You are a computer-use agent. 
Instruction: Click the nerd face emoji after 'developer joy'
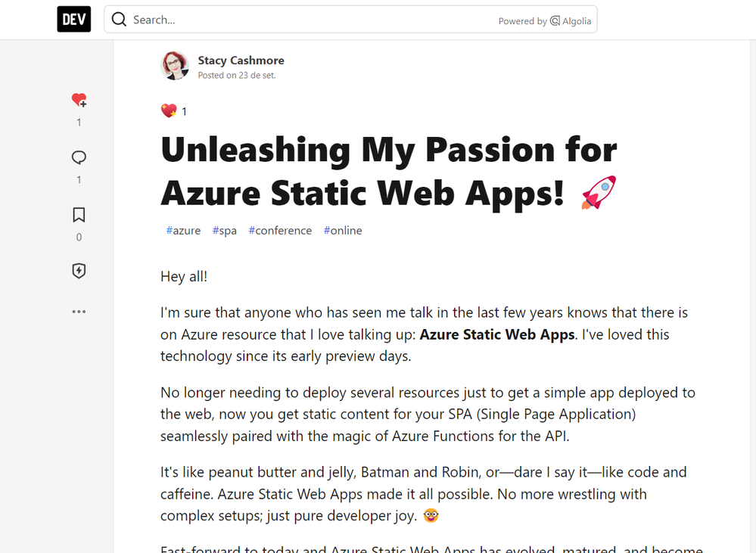click(x=431, y=515)
